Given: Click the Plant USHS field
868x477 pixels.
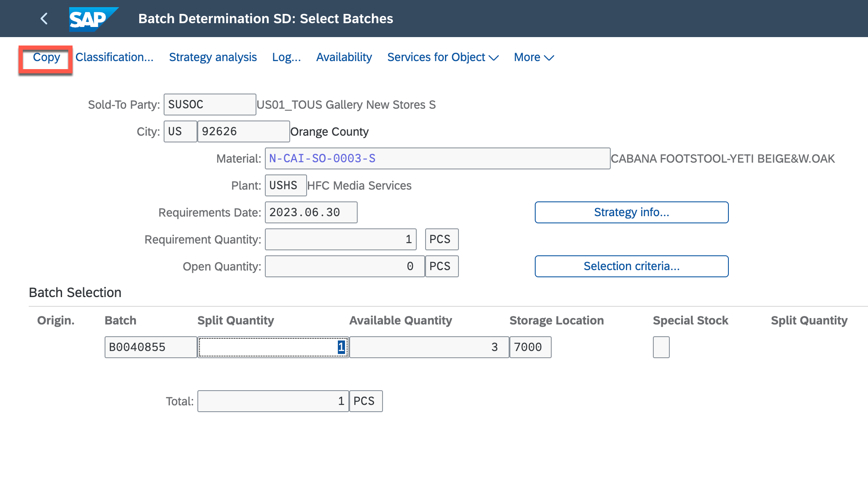Looking at the screenshot, I should coord(286,185).
